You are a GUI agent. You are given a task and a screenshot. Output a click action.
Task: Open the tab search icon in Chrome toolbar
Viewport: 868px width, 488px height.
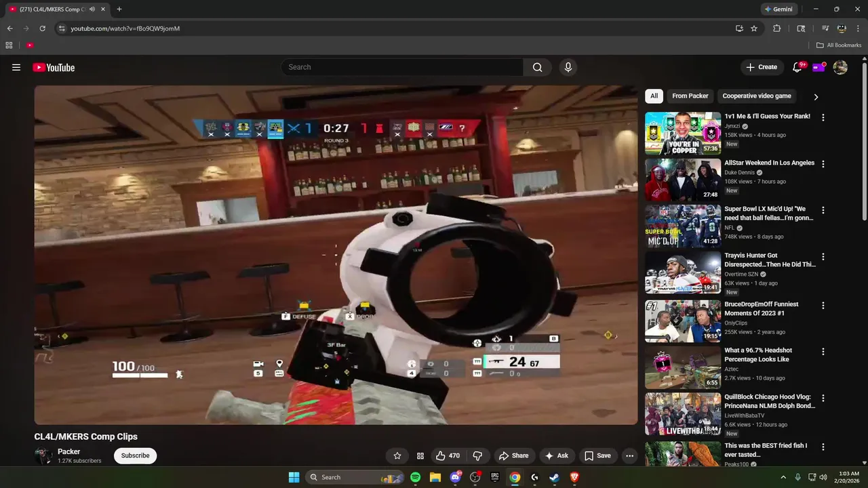[x=801, y=28]
